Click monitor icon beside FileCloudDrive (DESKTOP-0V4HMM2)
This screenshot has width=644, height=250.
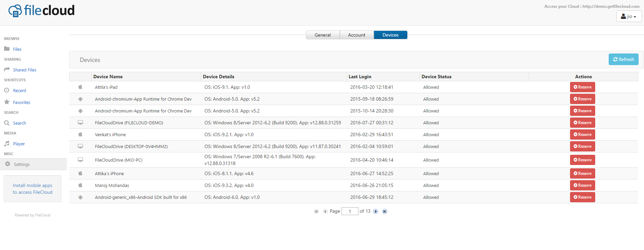80,146
